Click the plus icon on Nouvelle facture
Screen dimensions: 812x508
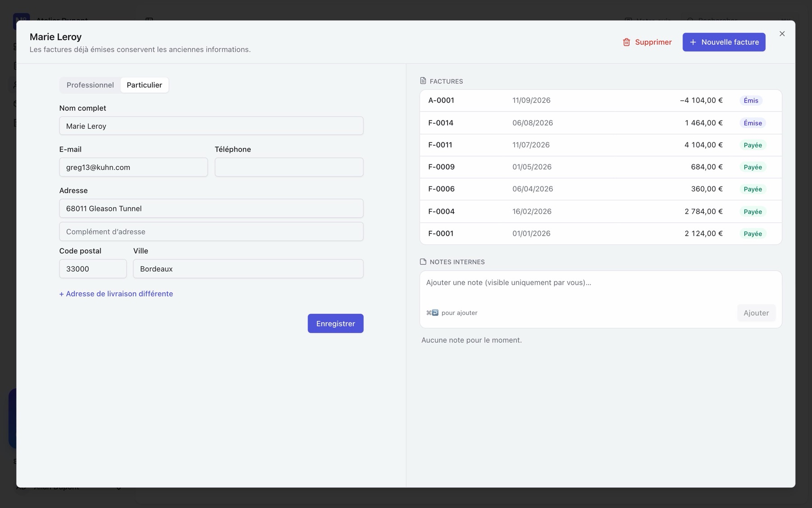(x=693, y=42)
